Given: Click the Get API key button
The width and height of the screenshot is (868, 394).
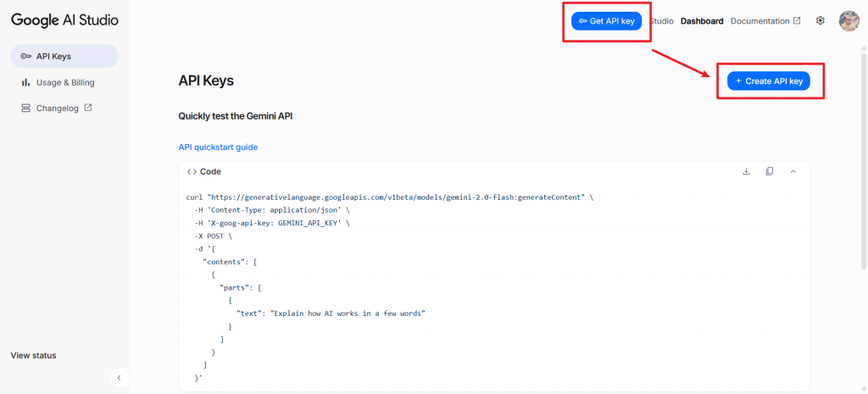Looking at the screenshot, I should pos(607,21).
